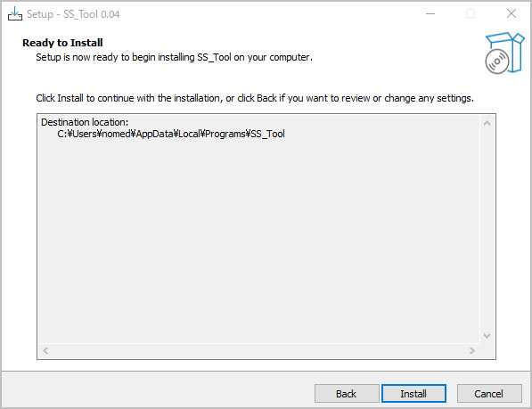Click the down arrow on vertical scrollbar

(x=487, y=335)
